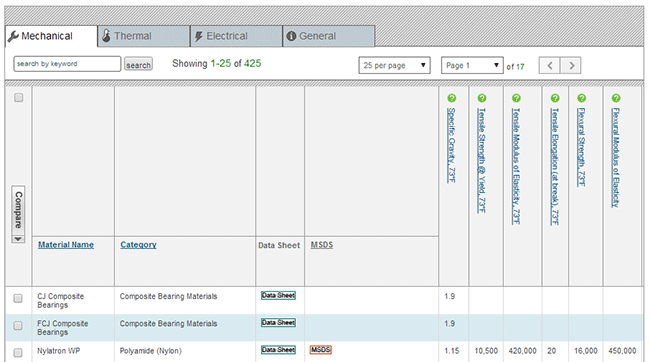Open the Page 1 dropdown
Image resolution: width=650 pixels, height=362 pixels.
pyautogui.click(x=472, y=66)
